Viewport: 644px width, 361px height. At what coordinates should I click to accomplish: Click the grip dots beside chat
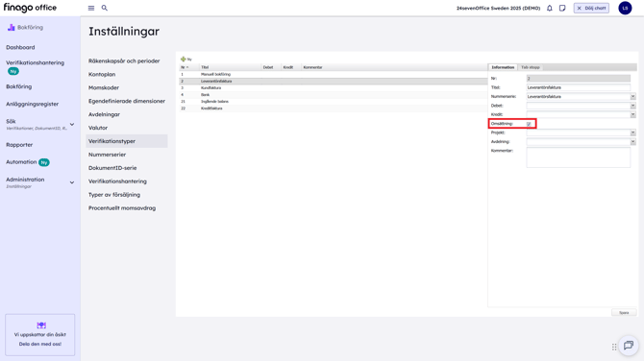(x=614, y=347)
